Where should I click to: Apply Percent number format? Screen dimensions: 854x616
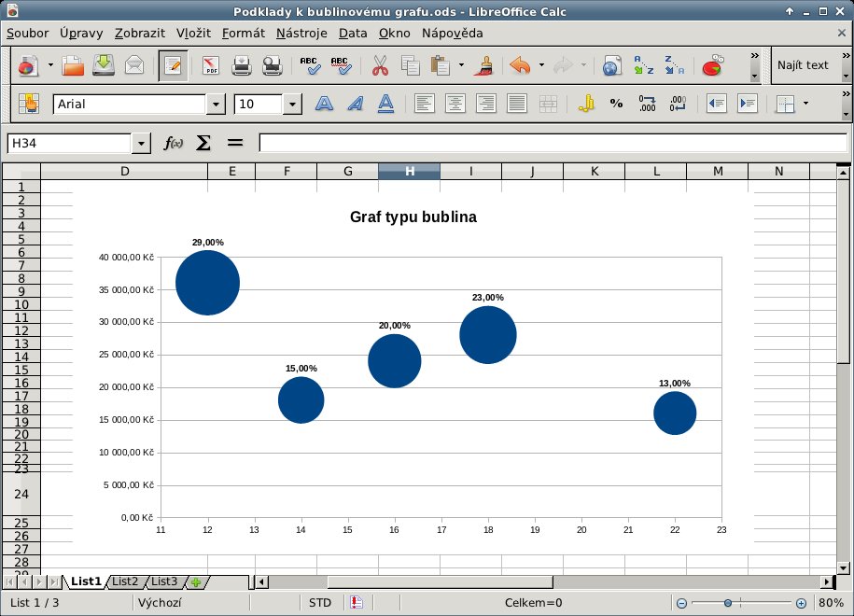pos(617,104)
